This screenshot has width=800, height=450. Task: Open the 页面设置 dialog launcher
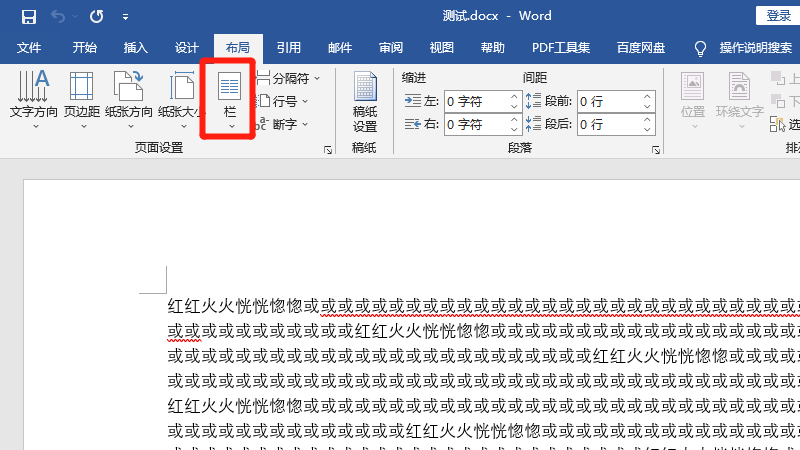[x=327, y=150]
